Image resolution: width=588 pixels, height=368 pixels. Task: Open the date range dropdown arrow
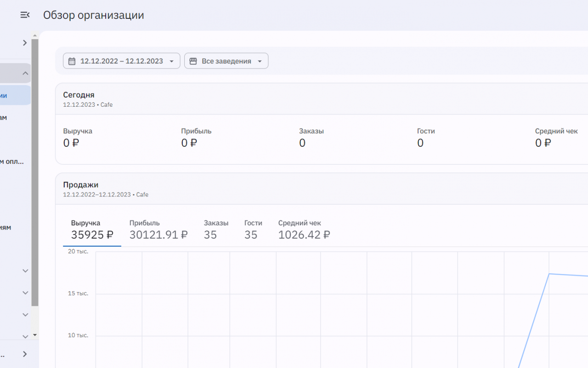tap(171, 61)
